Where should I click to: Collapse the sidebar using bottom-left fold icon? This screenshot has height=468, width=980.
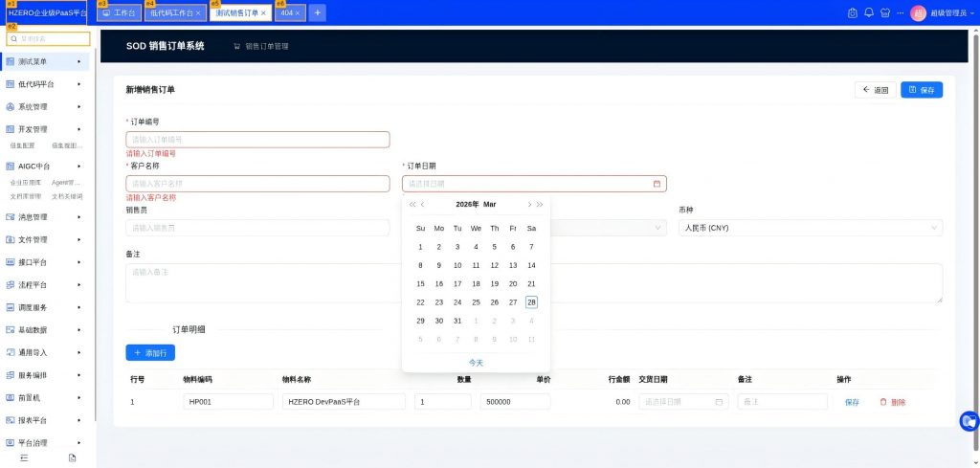tap(24, 458)
